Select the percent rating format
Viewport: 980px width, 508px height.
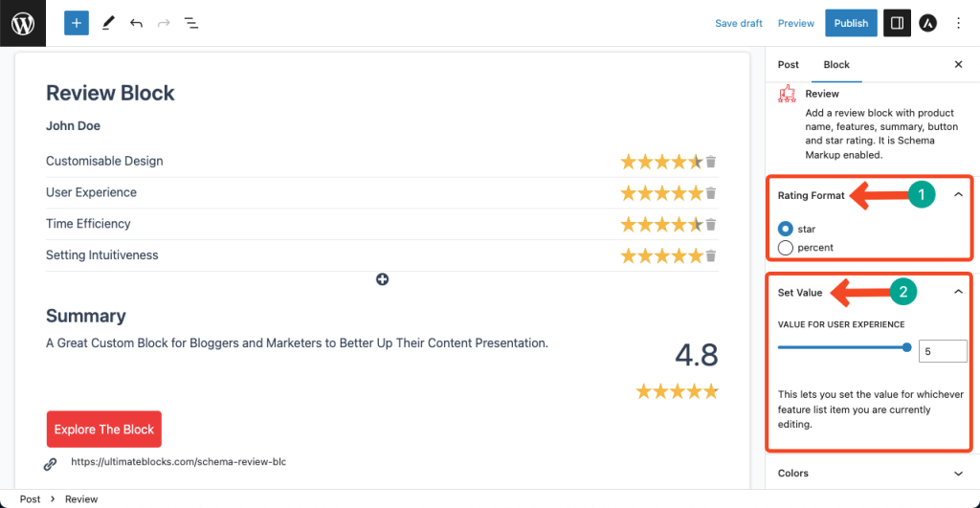786,248
